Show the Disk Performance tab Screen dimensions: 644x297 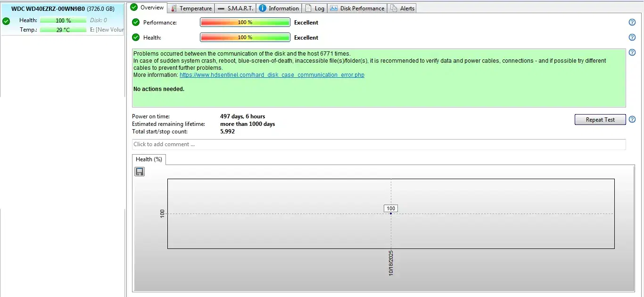coord(357,8)
